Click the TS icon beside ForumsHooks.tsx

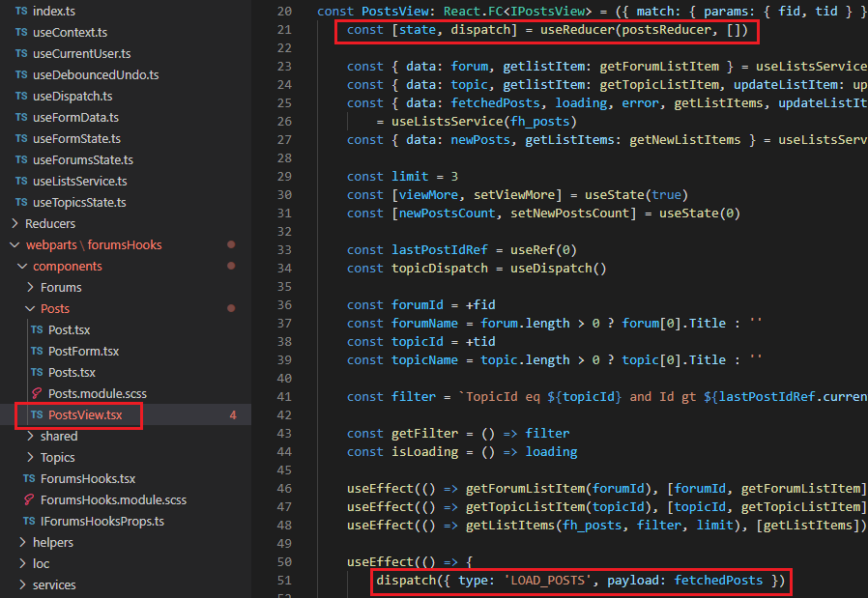29,479
